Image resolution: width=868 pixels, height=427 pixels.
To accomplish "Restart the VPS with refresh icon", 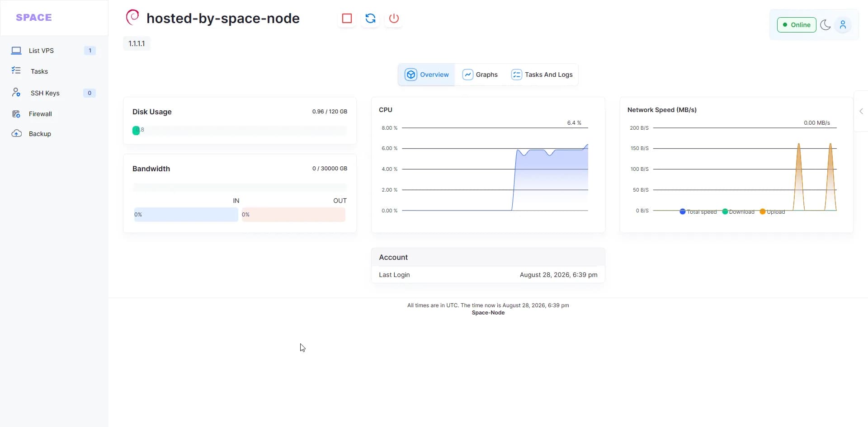I will pyautogui.click(x=370, y=19).
